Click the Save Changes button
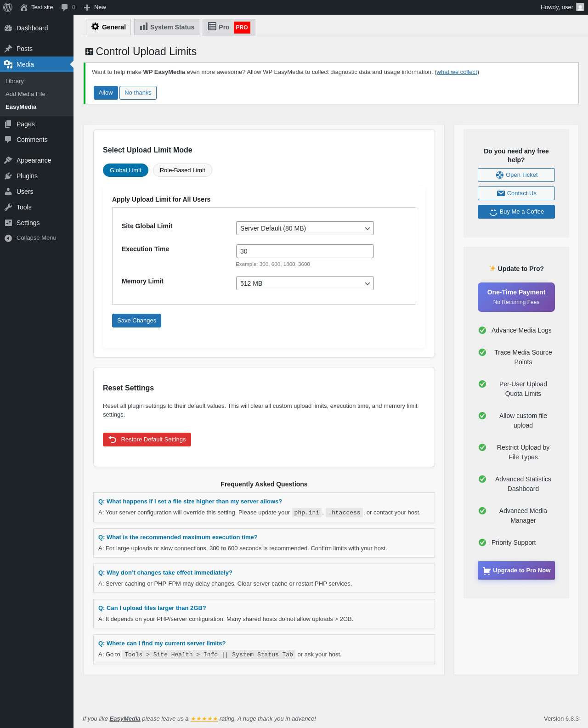The width and height of the screenshot is (588, 728). point(136,321)
